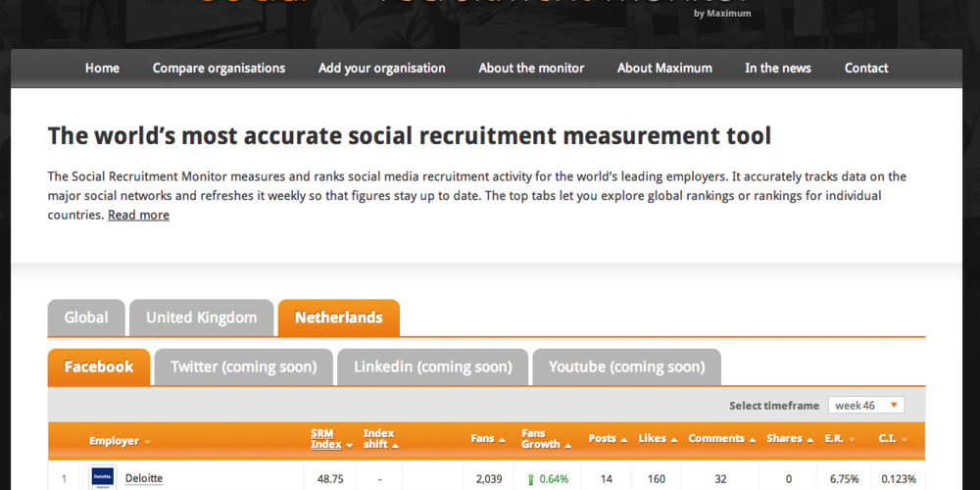
Task: Sort table by Comments column
Action: tap(722, 439)
